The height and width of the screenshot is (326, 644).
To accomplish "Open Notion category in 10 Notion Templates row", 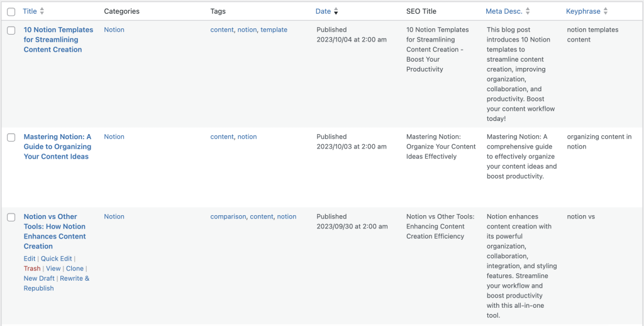I will 114,30.
